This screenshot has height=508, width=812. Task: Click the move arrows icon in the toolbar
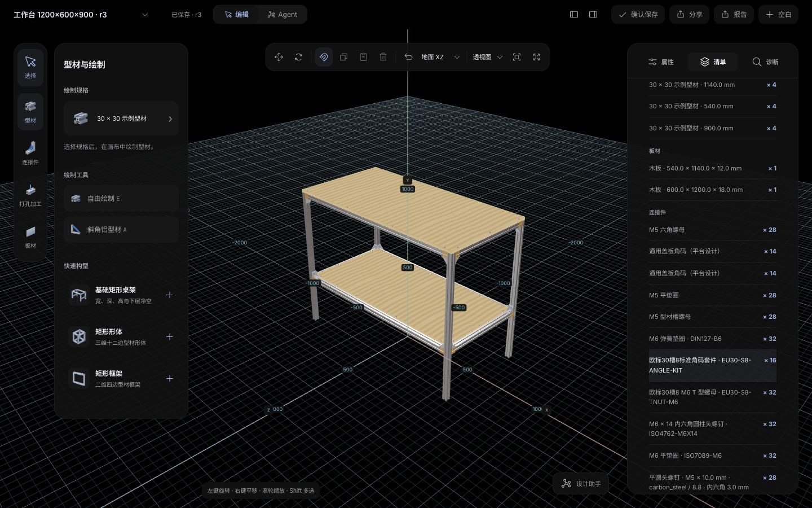[x=279, y=57]
